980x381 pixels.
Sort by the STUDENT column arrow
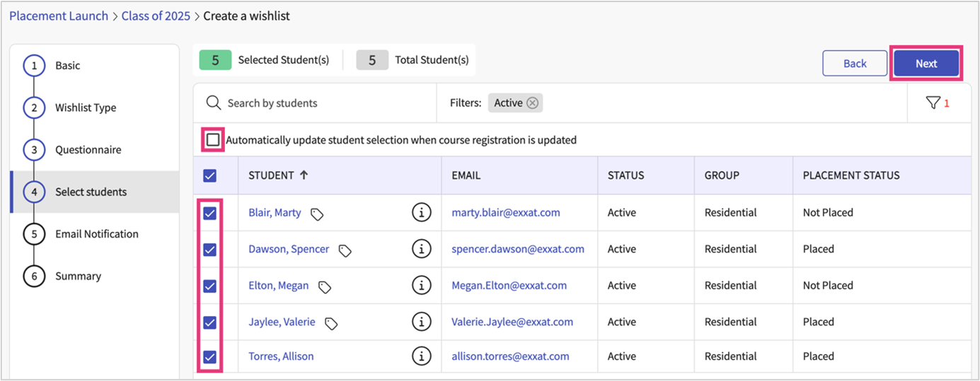(304, 175)
